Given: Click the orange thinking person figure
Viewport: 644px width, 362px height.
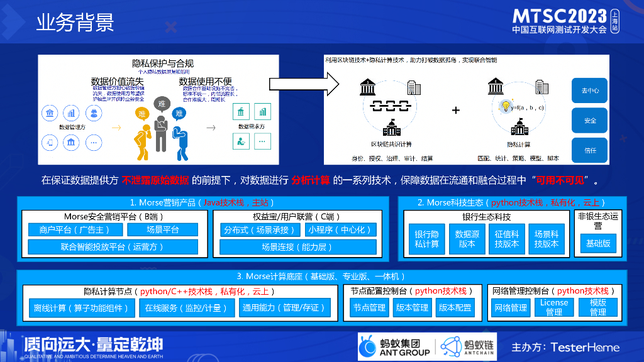Looking at the screenshot, I should coord(142,142).
